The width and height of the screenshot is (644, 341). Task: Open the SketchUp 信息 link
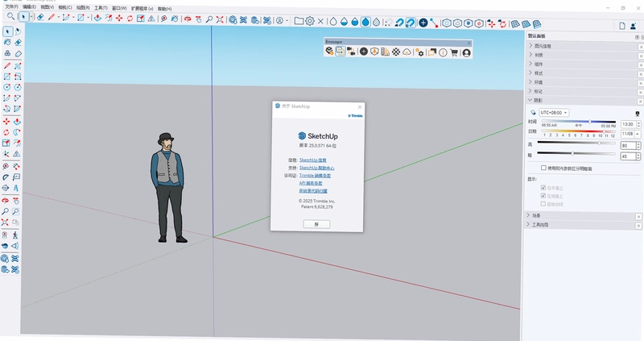[x=312, y=160]
